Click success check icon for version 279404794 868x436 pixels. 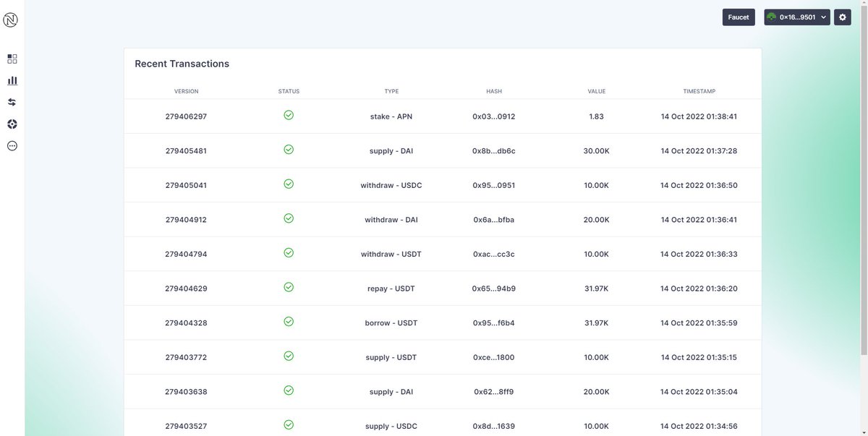289,252
